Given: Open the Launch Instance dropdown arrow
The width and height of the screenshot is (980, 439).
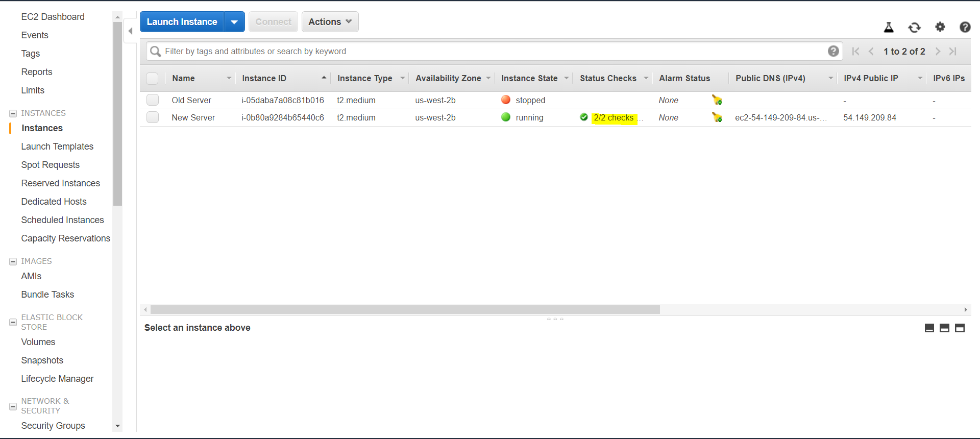Looking at the screenshot, I should [x=234, y=22].
